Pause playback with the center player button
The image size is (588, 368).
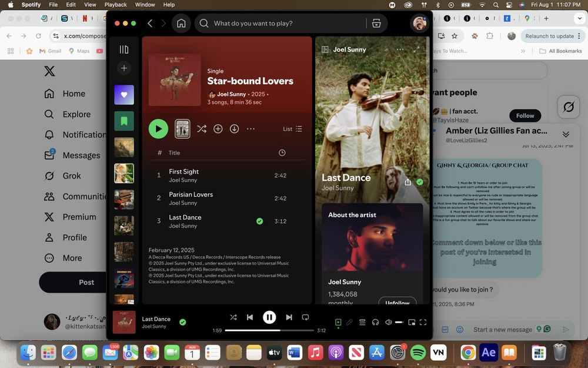(x=269, y=317)
